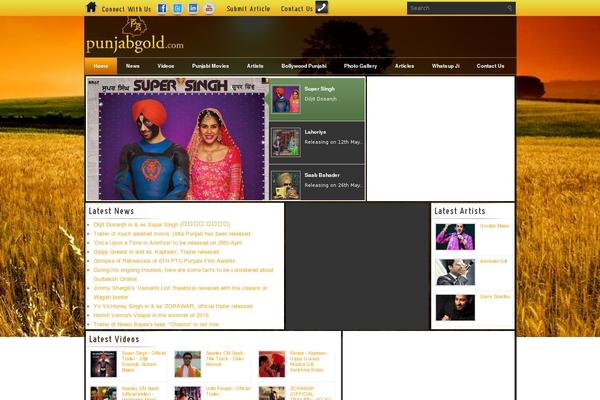The height and width of the screenshot is (400, 600).
Task: Open news about Gurbaksh Chahal troubles
Action: [x=183, y=274]
